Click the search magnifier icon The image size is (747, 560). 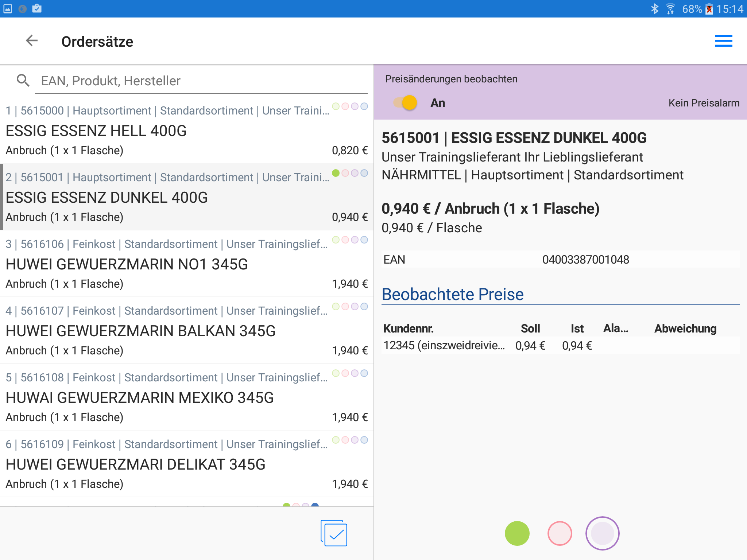point(23,81)
